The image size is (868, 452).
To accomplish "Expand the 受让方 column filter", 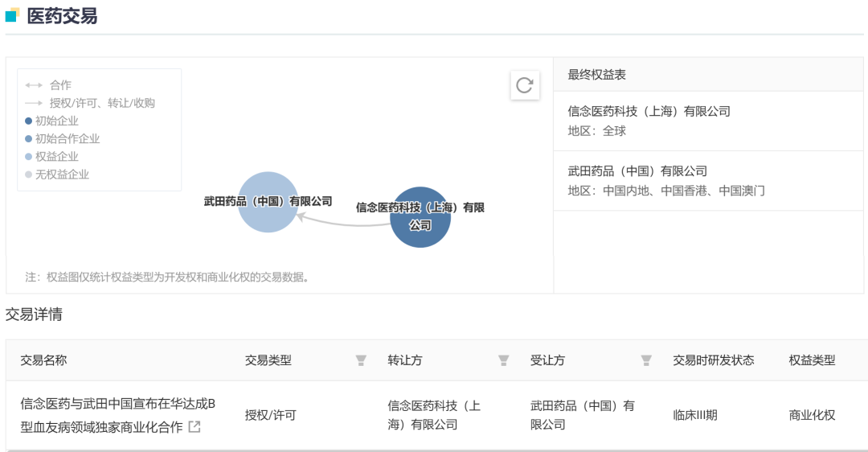I will (645, 360).
